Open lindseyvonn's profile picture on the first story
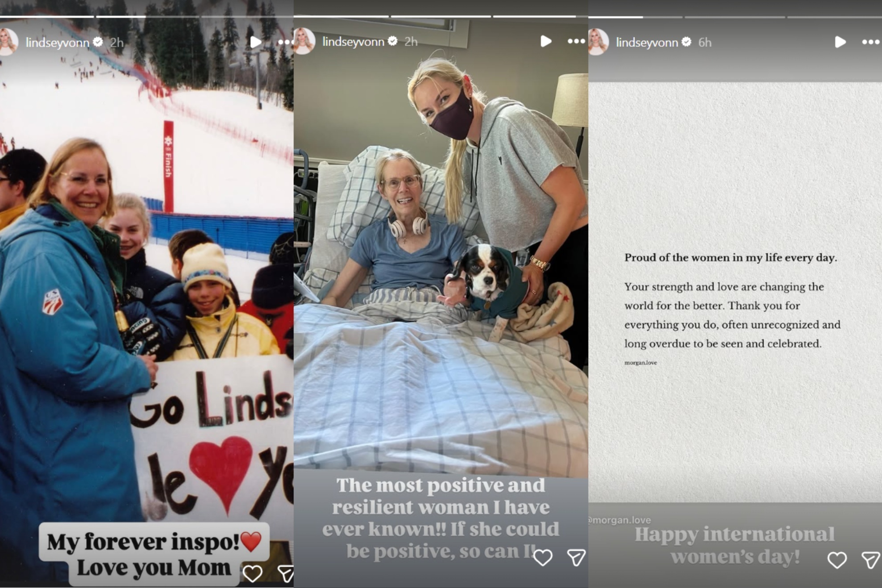Screen dimensions: 882x588 click(8, 42)
